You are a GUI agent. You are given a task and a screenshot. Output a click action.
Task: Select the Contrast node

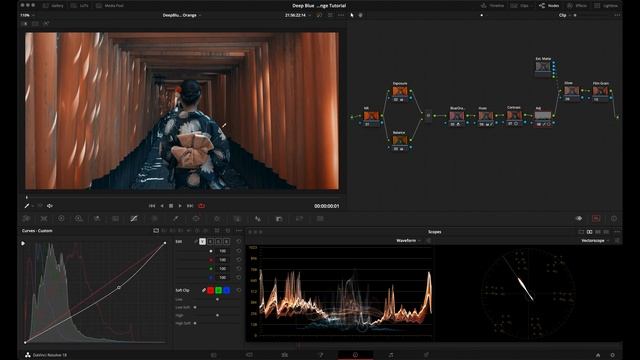point(514,116)
